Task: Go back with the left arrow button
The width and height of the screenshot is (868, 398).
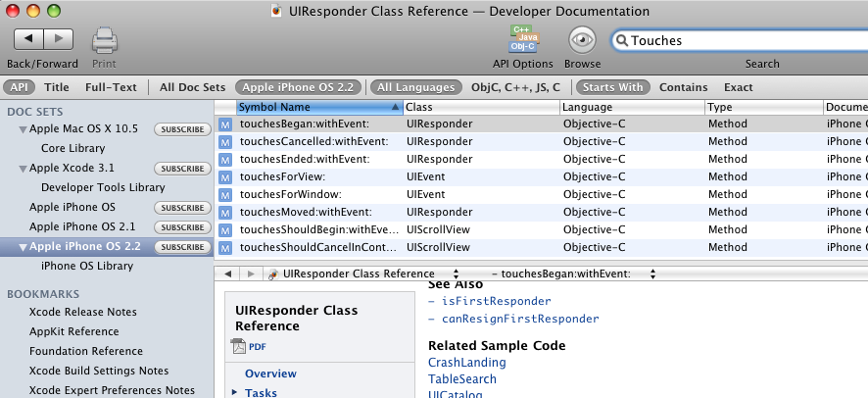Action: 28,39
